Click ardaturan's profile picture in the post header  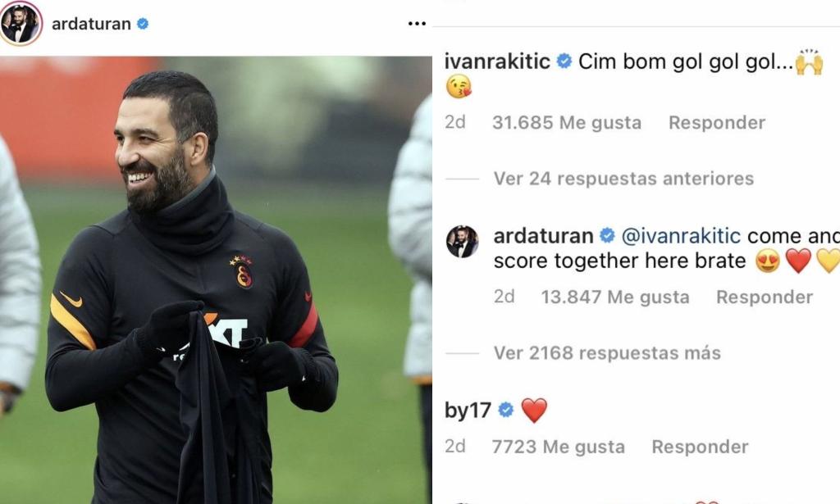point(21,24)
